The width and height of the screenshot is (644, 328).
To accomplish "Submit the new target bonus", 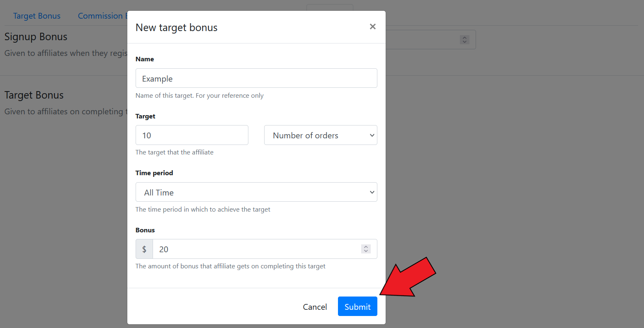I will [x=357, y=306].
